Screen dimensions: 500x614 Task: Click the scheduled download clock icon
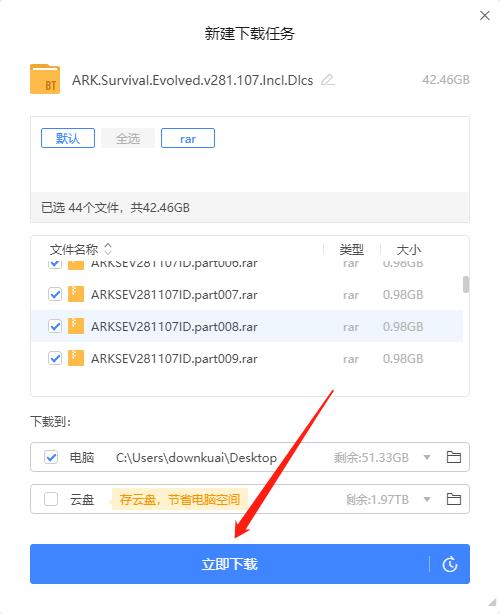450,564
